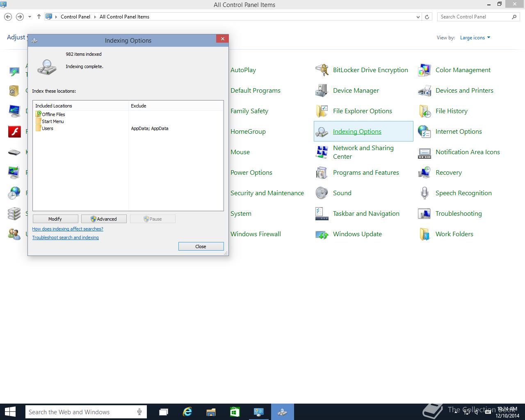Open the Store app on taskbar
This screenshot has height=420, width=525.
pyautogui.click(x=235, y=412)
